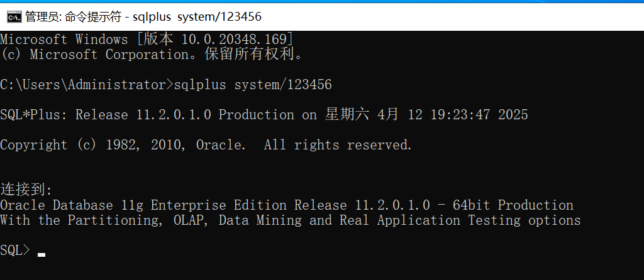
Task: Click the copyright line "(c) Microsoft Corporation。保留所有权利。"
Action: 151,54
